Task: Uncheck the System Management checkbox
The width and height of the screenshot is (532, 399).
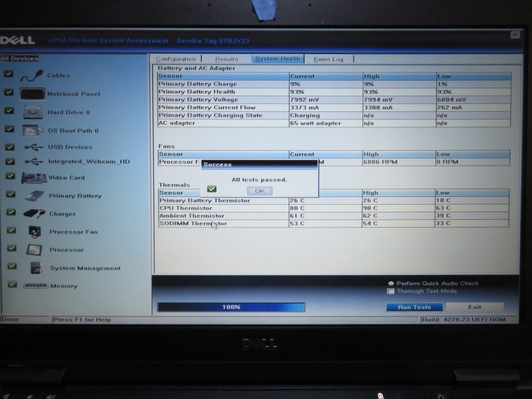Action: pyautogui.click(x=12, y=266)
